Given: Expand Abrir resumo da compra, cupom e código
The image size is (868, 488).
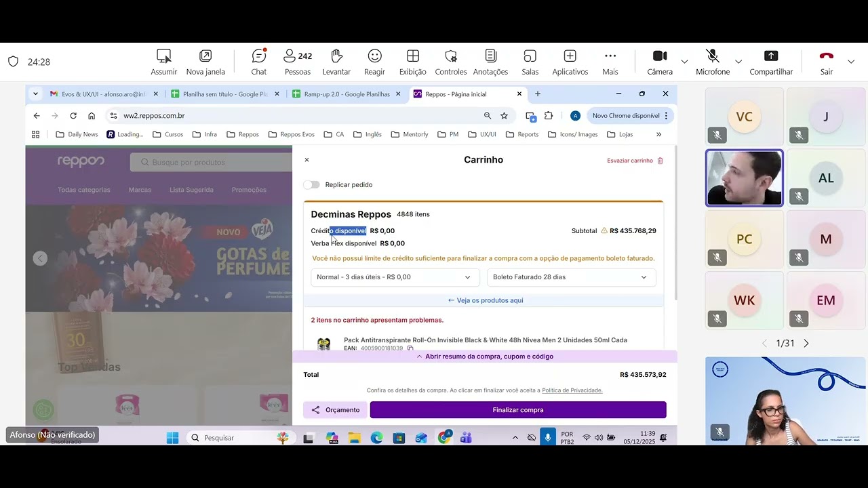Looking at the screenshot, I should [x=485, y=357].
